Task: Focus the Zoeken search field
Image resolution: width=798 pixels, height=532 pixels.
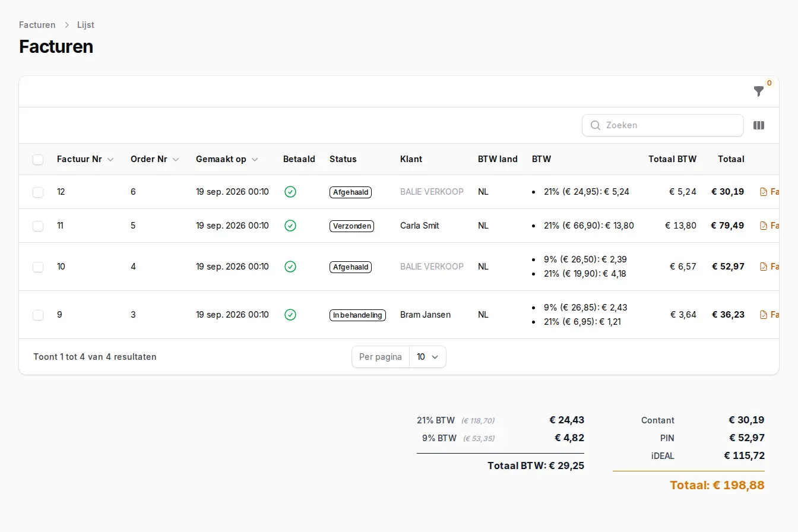Action: pyautogui.click(x=663, y=125)
